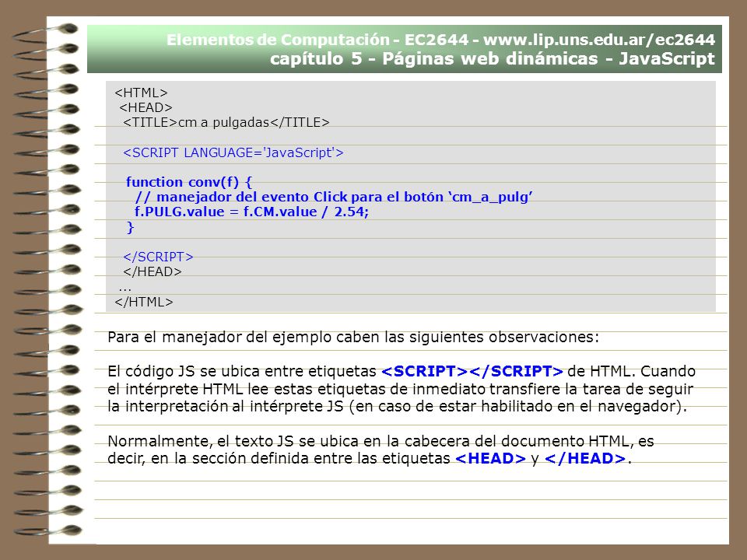Click the line 'la interpretación al intérprete JS'
This screenshot has width=747, height=560.
click(x=398, y=406)
